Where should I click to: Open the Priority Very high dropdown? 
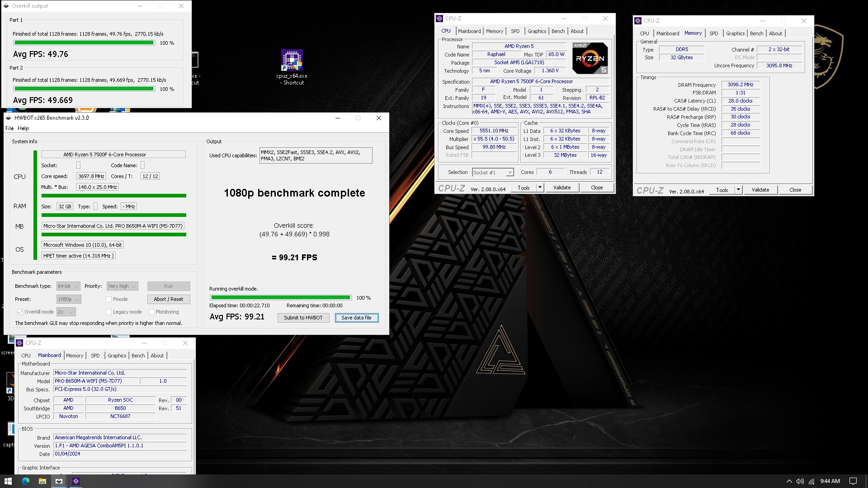pyautogui.click(x=122, y=286)
